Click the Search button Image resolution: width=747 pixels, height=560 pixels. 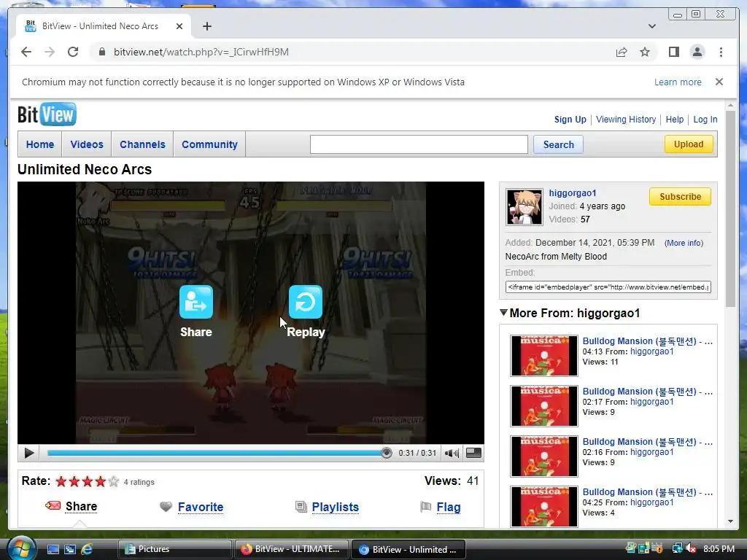point(558,144)
